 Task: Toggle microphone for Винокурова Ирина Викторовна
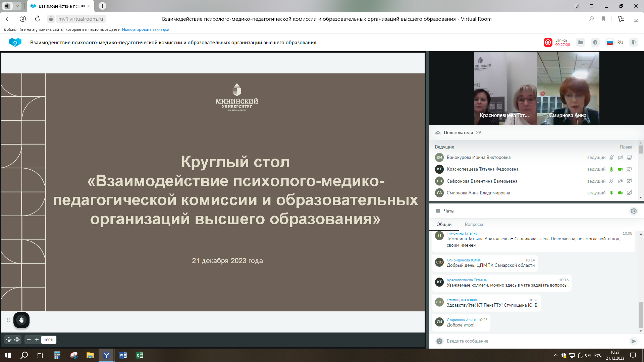(611, 158)
